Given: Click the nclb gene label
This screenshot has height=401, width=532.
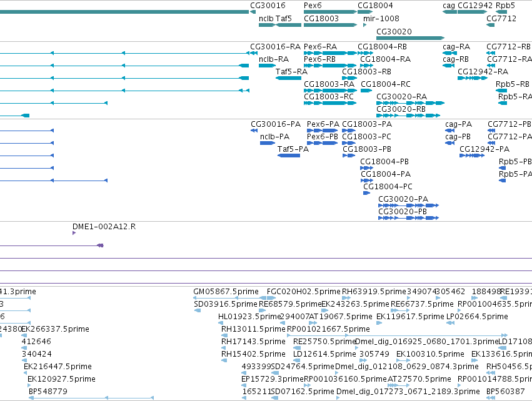Looking at the screenshot, I should coord(266,18).
